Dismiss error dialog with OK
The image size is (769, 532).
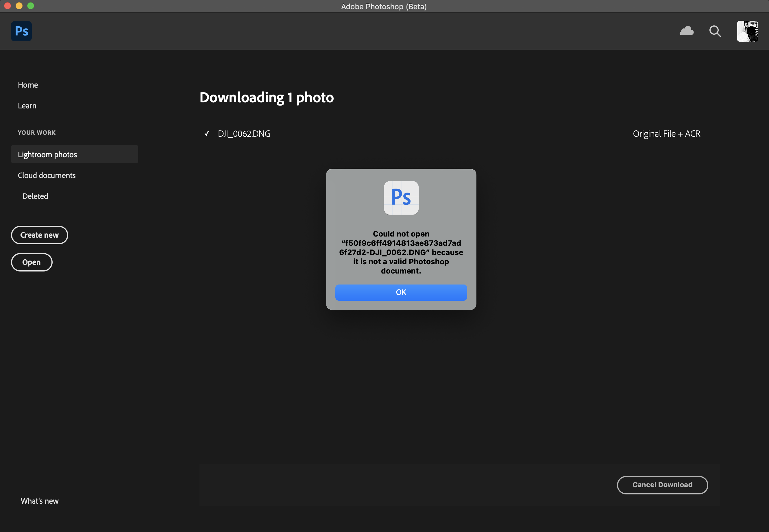pyautogui.click(x=401, y=292)
